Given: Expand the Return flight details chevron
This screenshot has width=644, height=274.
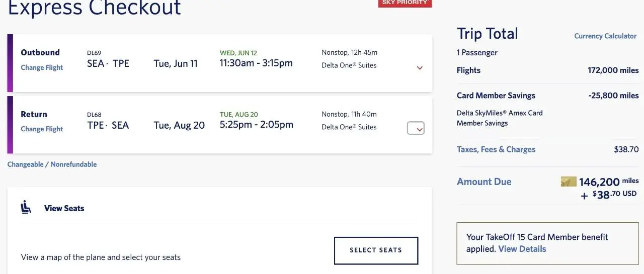Looking at the screenshot, I should [416, 129].
